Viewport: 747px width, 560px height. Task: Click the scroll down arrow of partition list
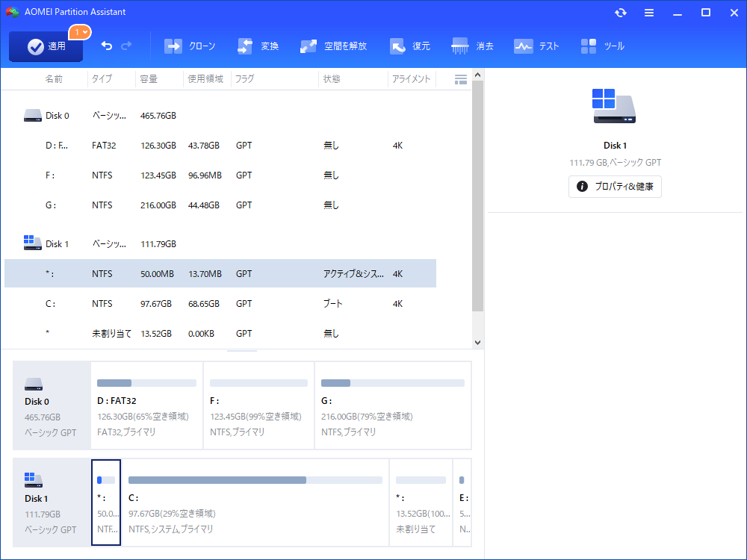pyautogui.click(x=478, y=342)
